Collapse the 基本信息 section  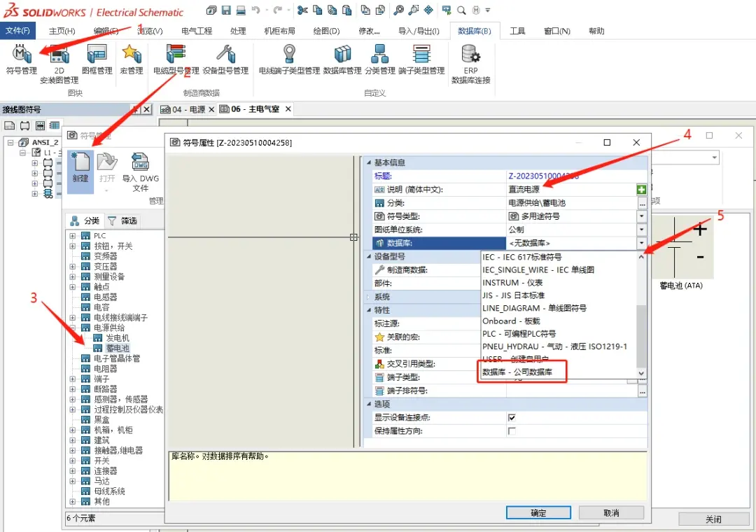(x=369, y=162)
